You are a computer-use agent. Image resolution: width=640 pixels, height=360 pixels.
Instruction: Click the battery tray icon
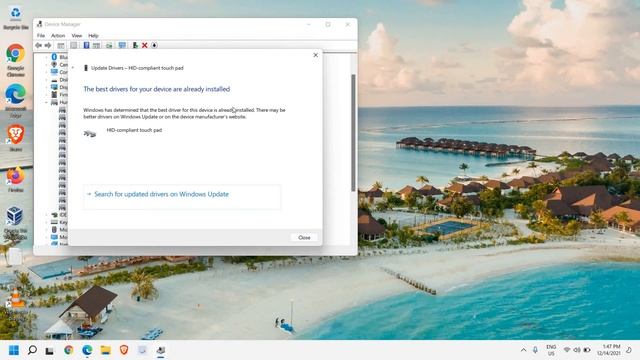click(x=587, y=350)
